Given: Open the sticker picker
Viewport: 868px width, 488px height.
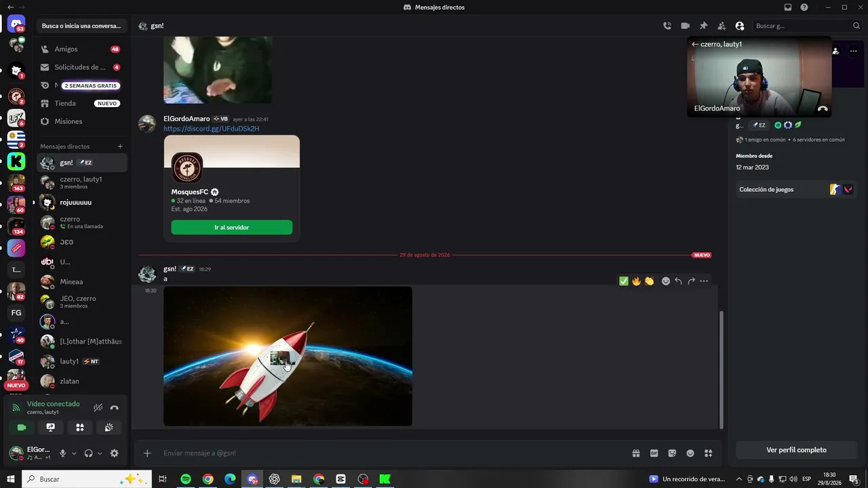Looking at the screenshot, I should pos(672,453).
